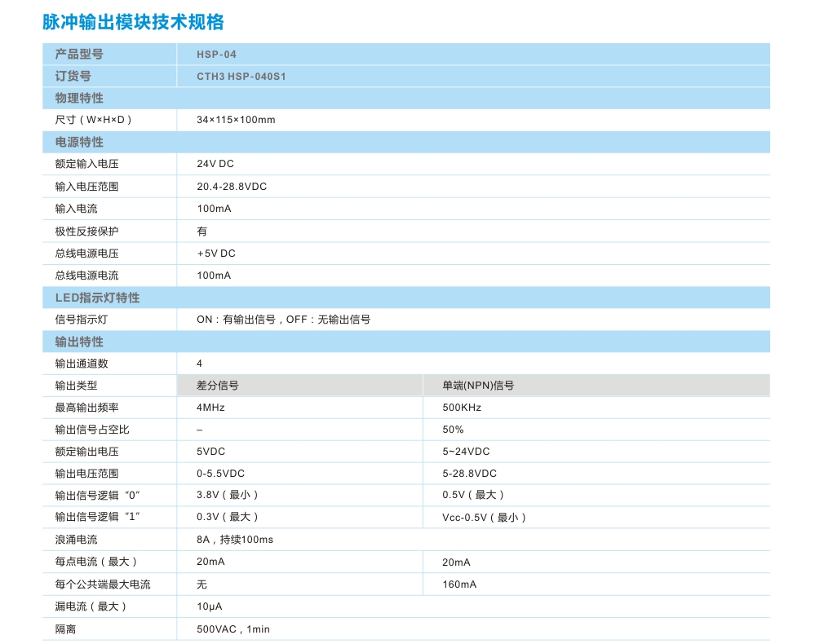Click the 160mA common terminal current value

pos(459,584)
